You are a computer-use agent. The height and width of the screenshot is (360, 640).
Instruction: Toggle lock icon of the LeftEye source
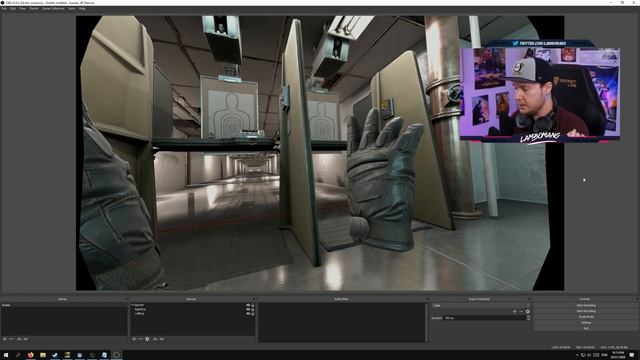point(253,313)
